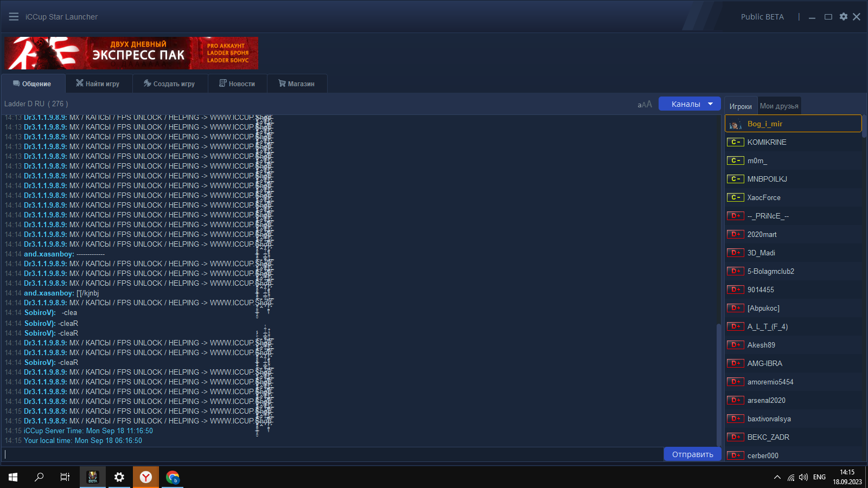Open Task View on taskbar
This screenshot has width=868, height=488.
click(65, 477)
